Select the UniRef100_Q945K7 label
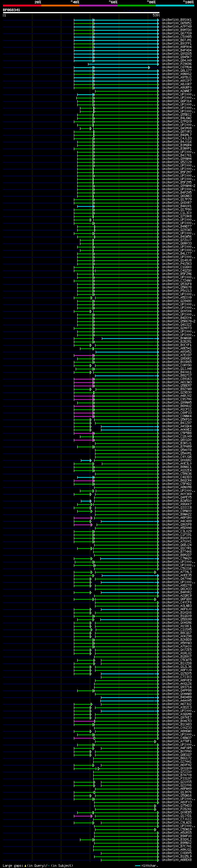The image size is (197, 868). pos(176,57)
